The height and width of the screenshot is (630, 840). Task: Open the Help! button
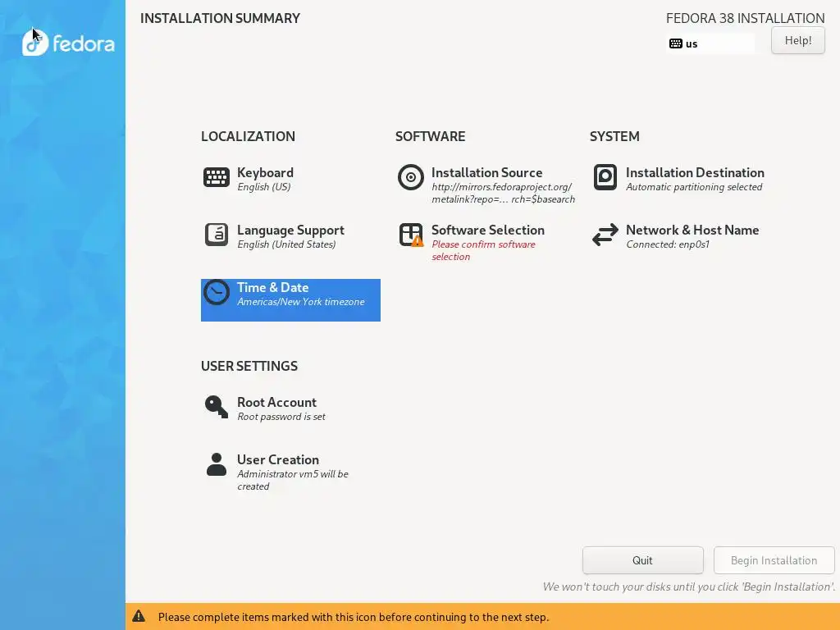(797, 41)
